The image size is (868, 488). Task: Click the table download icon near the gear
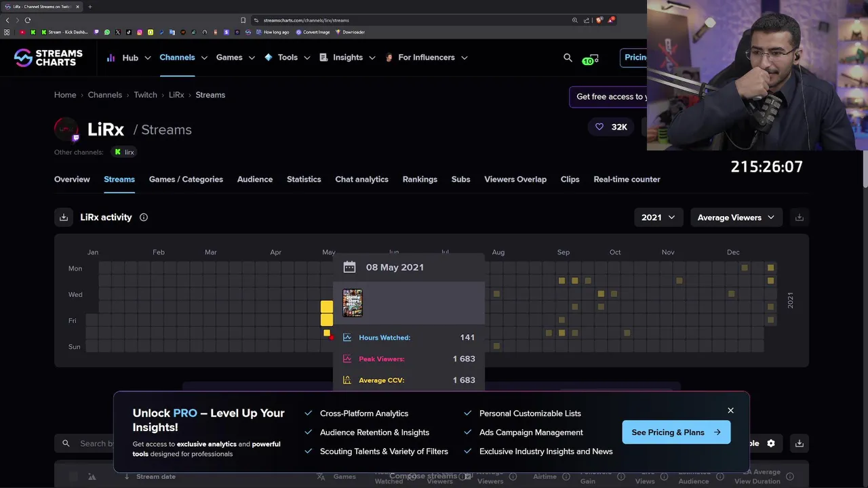click(799, 443)
